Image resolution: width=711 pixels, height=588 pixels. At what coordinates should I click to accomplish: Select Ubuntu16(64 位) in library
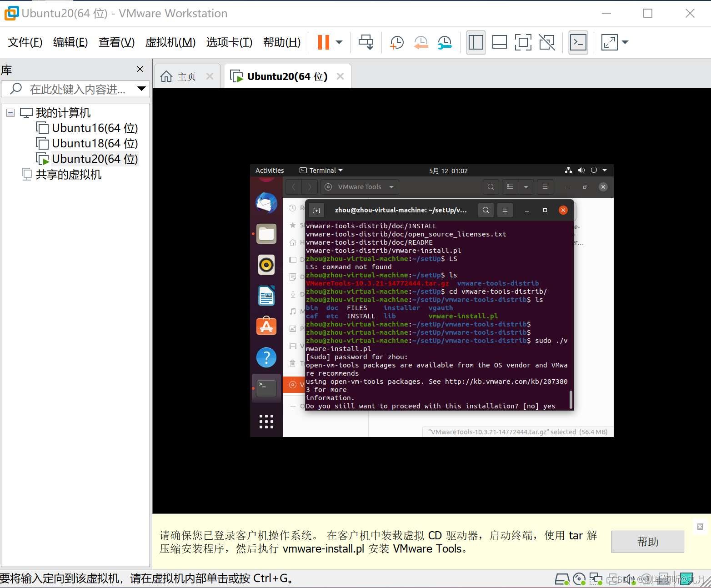pos(87,128)
